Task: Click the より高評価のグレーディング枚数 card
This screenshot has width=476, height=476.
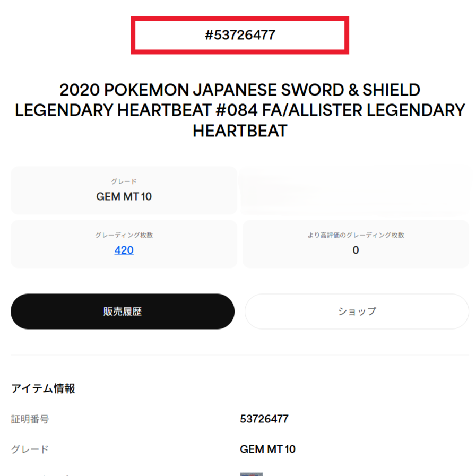Action: [356, 244]
